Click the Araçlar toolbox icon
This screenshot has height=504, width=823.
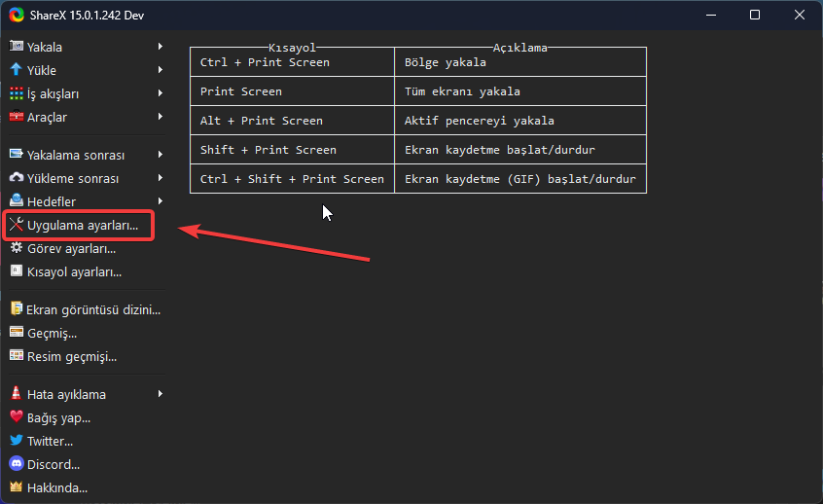[16, 117]
